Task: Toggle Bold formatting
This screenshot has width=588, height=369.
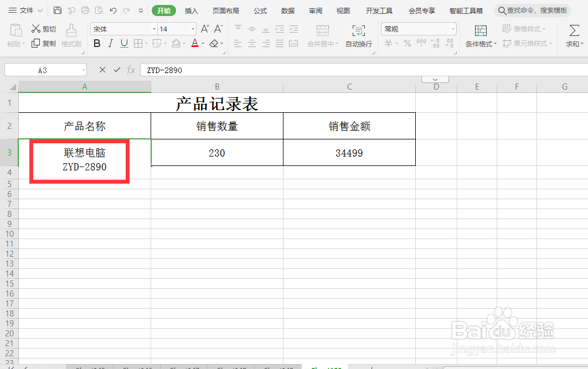Action: 97,44
